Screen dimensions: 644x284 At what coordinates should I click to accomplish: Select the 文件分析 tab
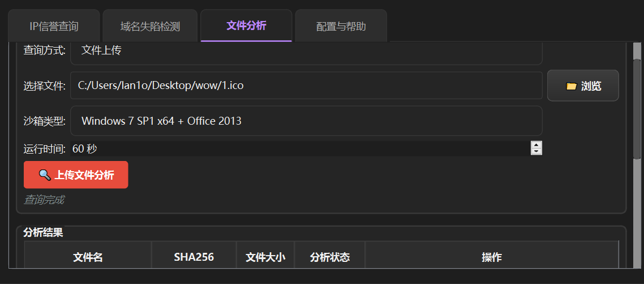[246, 26]
